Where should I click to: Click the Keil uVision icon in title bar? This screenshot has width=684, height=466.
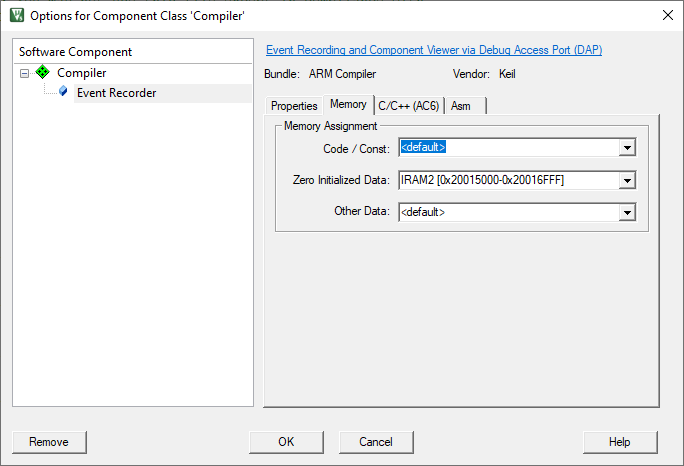click(17, 15)
